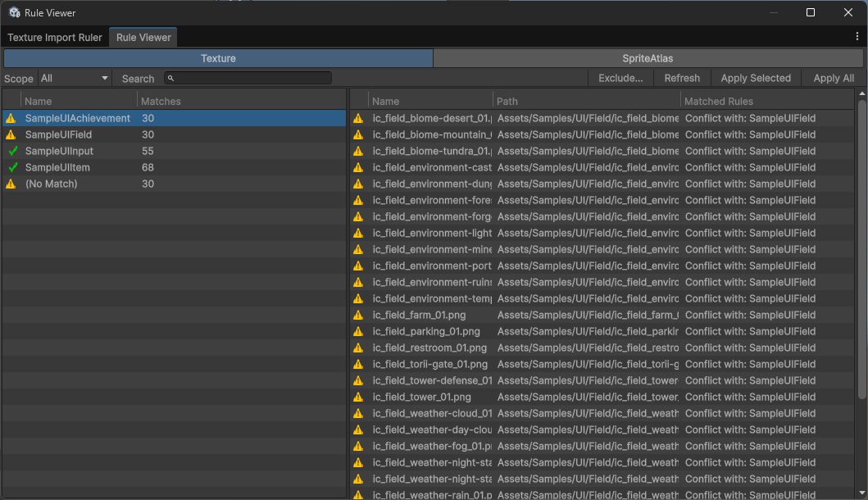This screenshot has width=868, height=500.
Task: Switch to the Texture view tab
Action: point(218,58)
